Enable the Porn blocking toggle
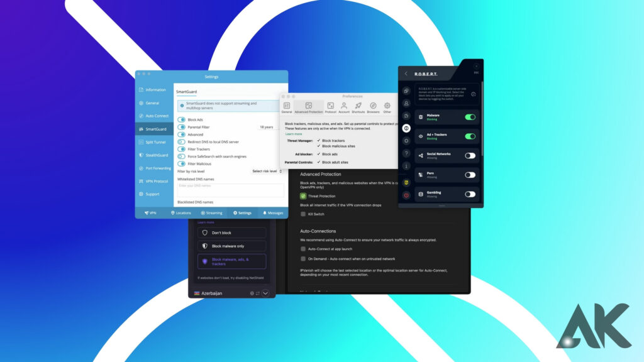Screen dimensions: 644x362 tap(470, 175)
